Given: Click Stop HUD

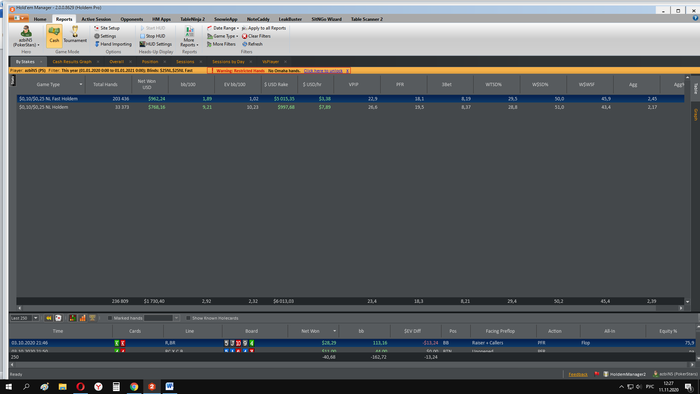Looking at the screenshot, I should pos(152,36).
